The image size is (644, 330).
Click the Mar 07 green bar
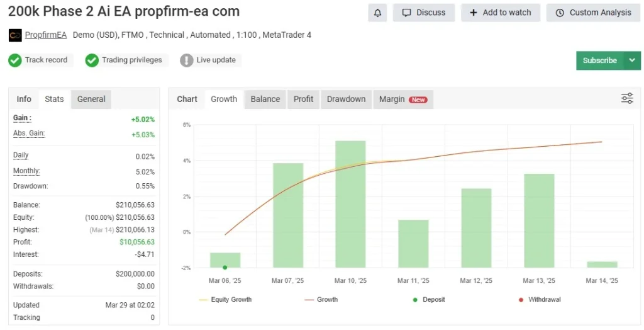pyautogui.click(x=288, y=215)
